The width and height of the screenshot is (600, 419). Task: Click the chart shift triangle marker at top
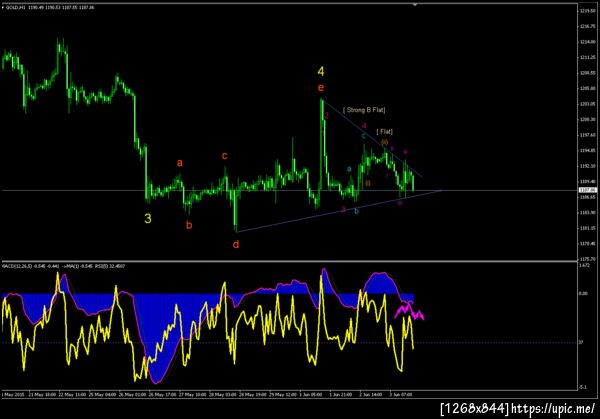pyautogui.click(x=414, y=5)
